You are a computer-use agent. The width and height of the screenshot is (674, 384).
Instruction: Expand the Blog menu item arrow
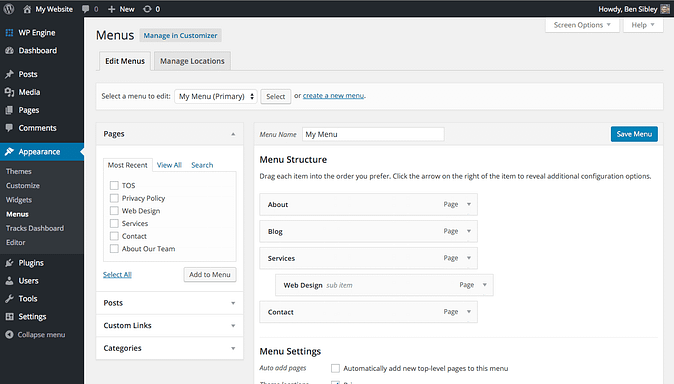tap(469, 231)
